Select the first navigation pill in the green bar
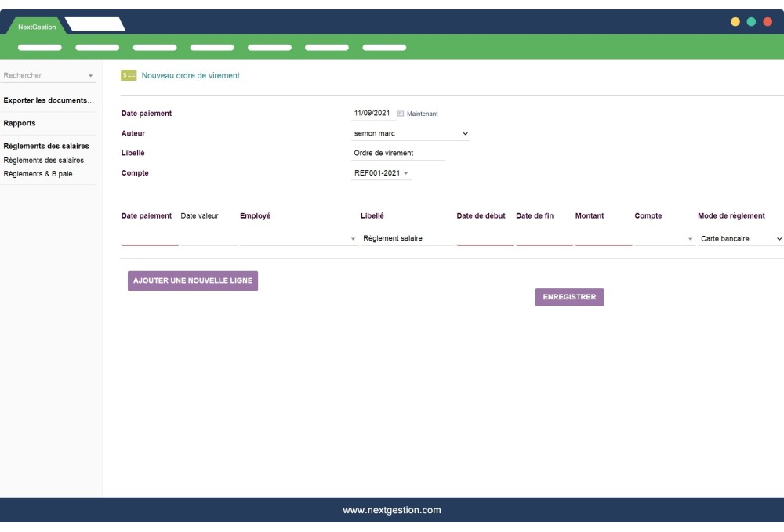The height and width of the screenshot is (532, 784). point(39,47)
